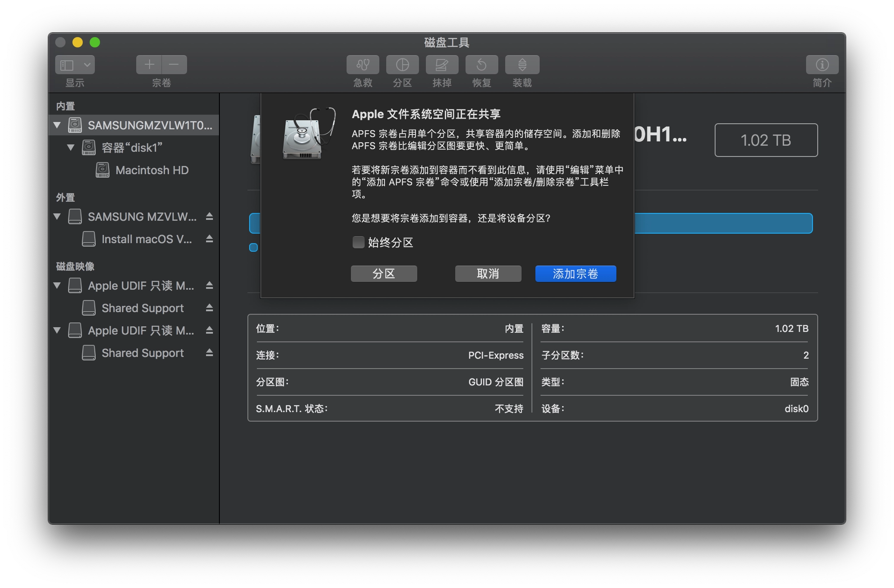This screenshot has width=894, height=588.
Task: Click the 抹掉 (Erase) toolbar icon
Action: pyautogui.click(x=442, y=64)
